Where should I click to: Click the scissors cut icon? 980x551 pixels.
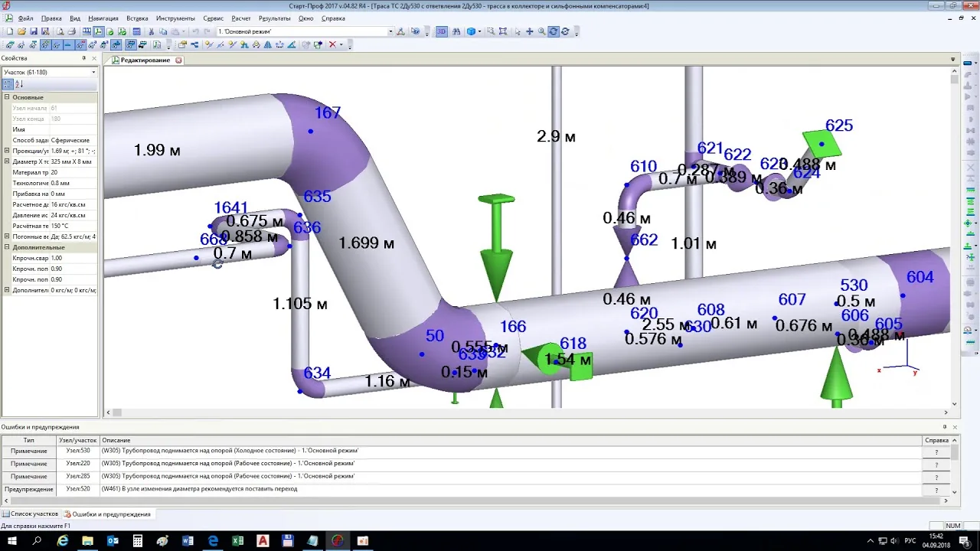(151, 31)
